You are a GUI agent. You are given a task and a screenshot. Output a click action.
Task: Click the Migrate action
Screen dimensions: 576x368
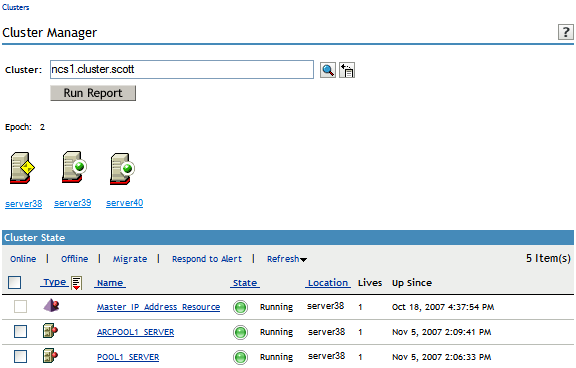pyautogui.click(x=130, y=259)
